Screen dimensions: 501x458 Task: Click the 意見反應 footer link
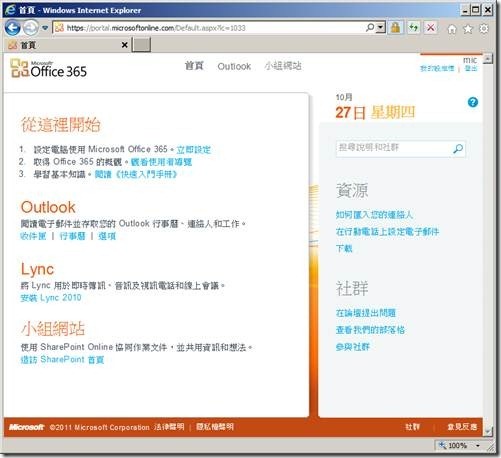tap(462, 427)
